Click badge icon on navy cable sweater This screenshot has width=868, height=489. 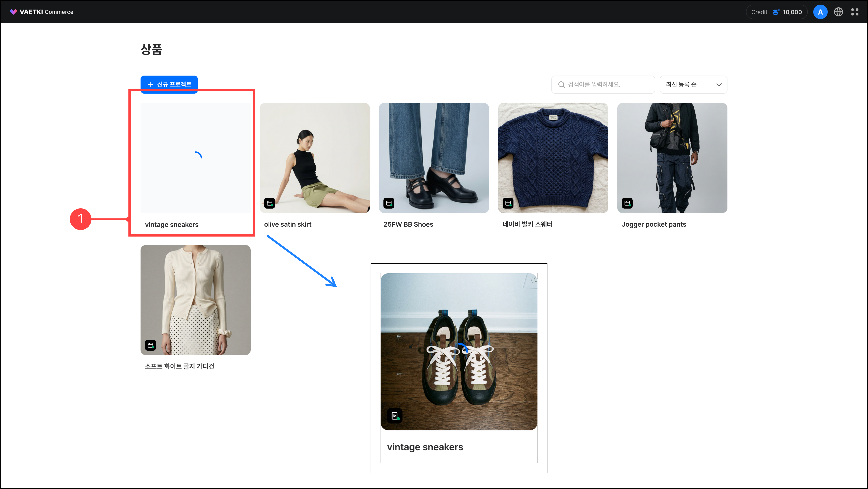pos(508,203)
